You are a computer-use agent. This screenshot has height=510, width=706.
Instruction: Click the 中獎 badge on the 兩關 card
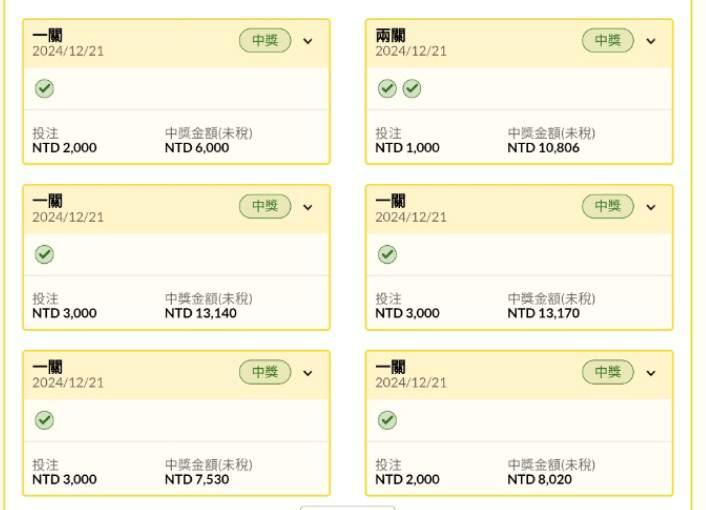608,41
